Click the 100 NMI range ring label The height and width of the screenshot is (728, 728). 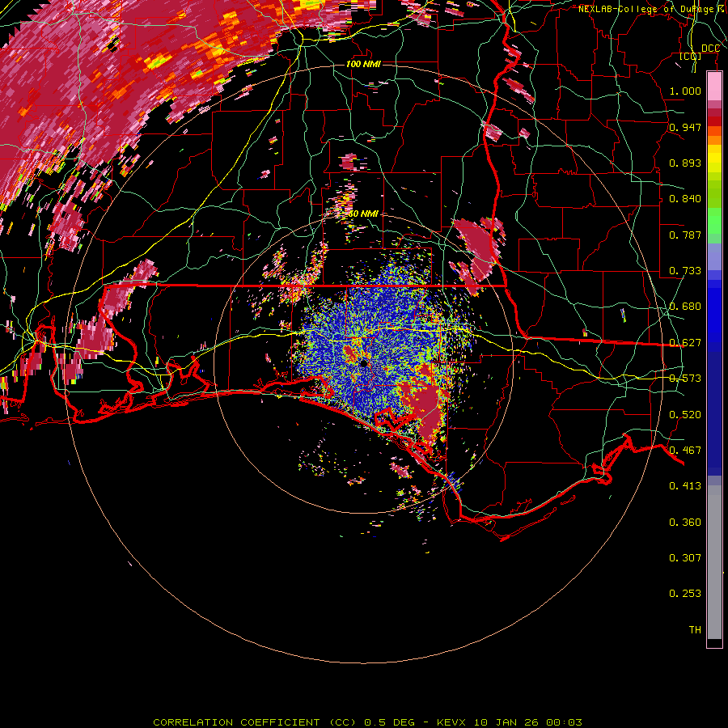[x=363, y=64]
